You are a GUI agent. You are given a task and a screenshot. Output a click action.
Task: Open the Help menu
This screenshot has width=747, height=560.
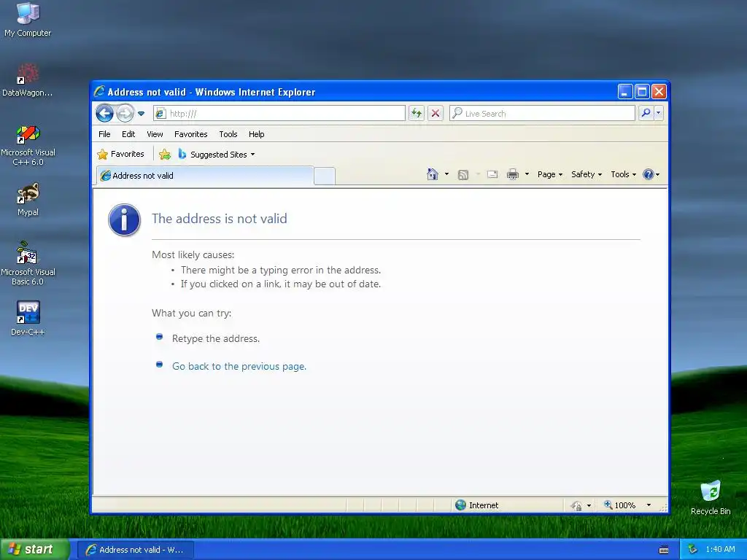(x=256, y=134)
